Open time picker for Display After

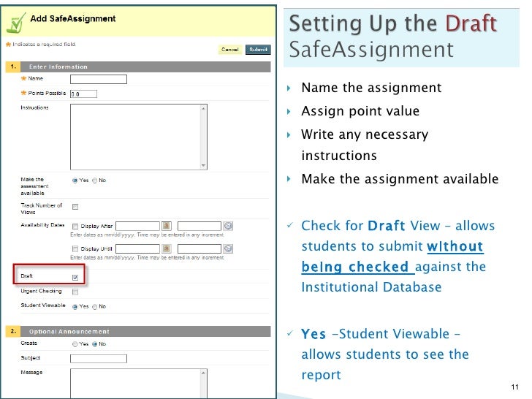click(x=228, y=226)
